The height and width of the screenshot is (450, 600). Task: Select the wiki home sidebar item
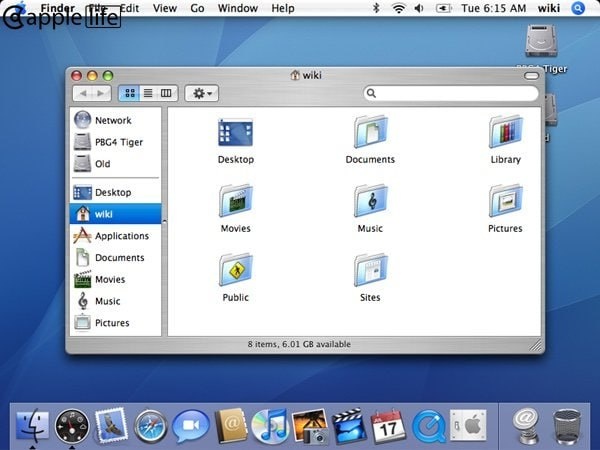[116, 214]
